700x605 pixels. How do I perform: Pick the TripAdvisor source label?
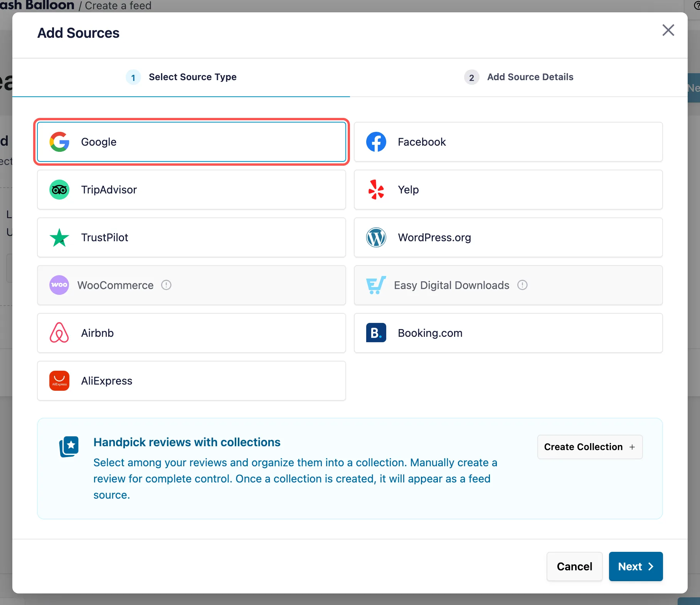(109, 190)
